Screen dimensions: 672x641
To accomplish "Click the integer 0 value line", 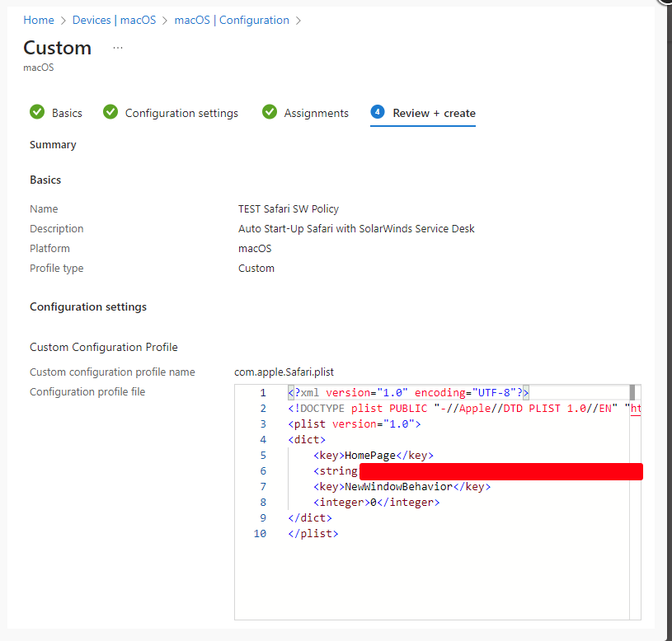I will coord(376,503).
